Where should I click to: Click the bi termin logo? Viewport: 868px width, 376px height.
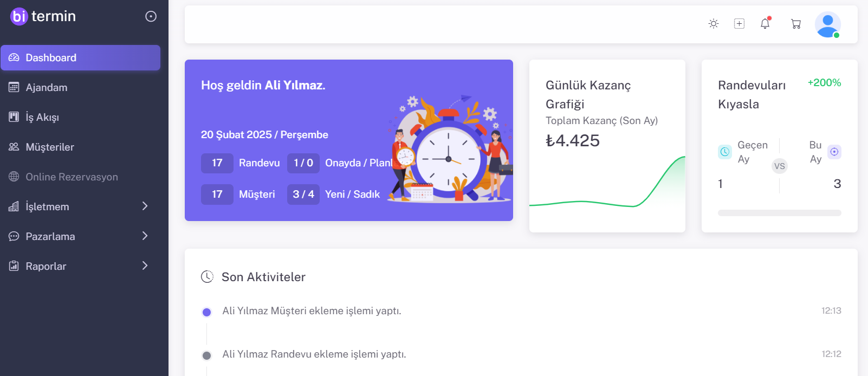[x=43, y=16]
